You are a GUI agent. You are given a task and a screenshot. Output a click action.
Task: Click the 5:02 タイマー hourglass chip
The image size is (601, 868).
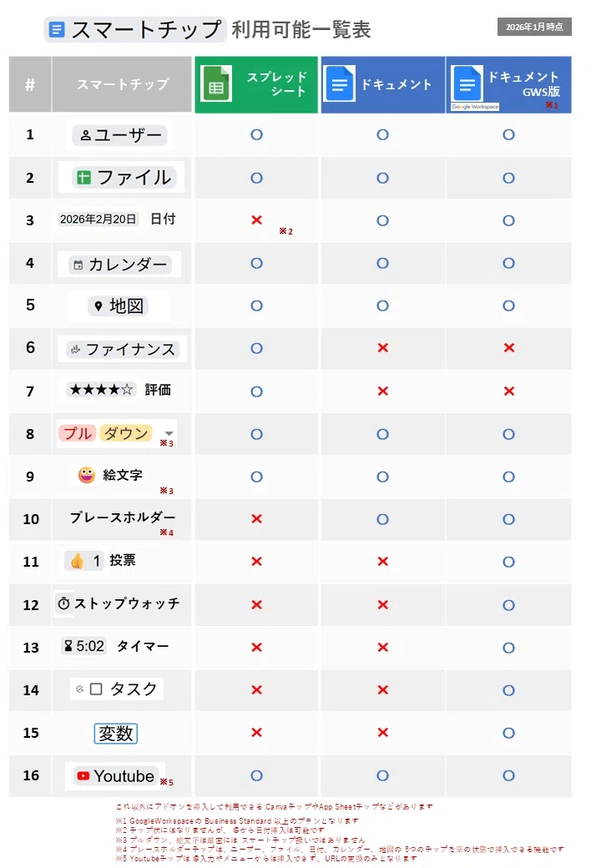[83, 646]
